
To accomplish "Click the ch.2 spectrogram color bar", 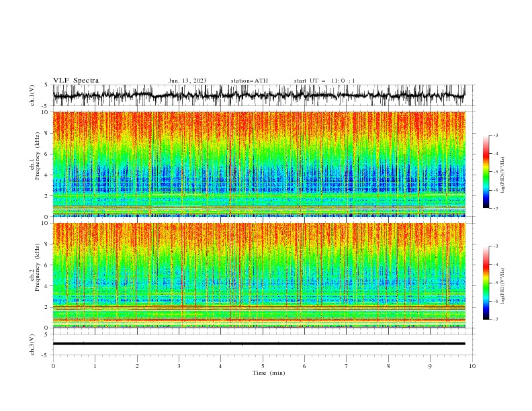I will pos(486,283).
